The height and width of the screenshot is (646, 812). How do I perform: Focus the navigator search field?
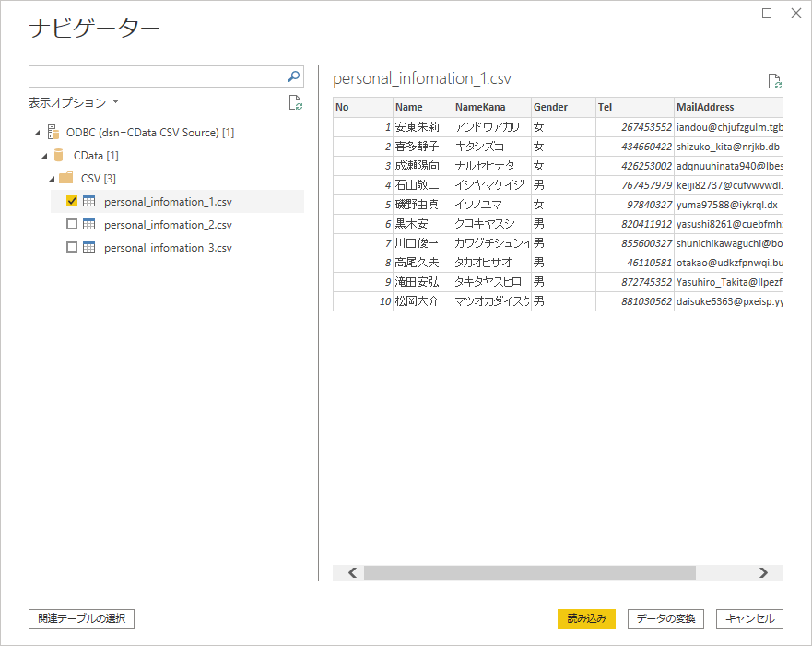[x=157, y=76]
